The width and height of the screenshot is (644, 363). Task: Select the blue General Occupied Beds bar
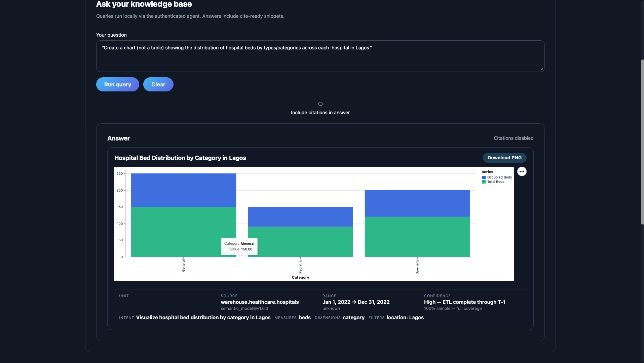[183, 190]
